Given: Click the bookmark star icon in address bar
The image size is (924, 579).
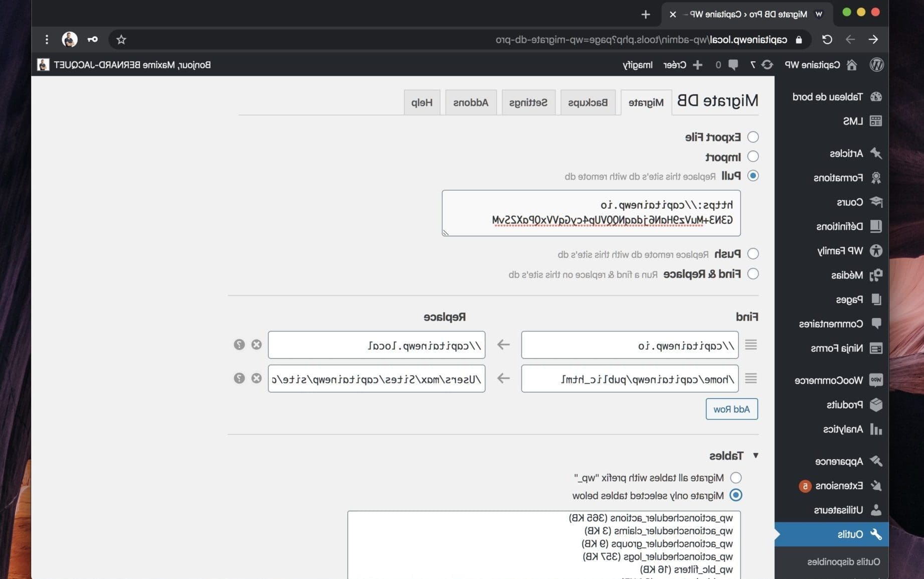Looking at the screenshot, I should tap(121, 40).
